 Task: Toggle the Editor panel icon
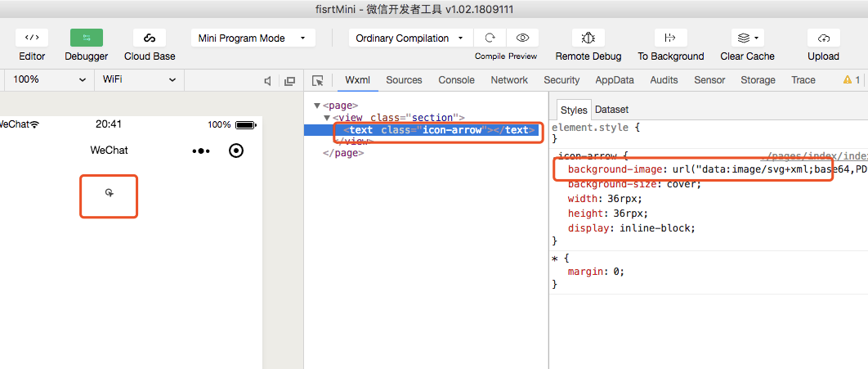coord(32,38)
